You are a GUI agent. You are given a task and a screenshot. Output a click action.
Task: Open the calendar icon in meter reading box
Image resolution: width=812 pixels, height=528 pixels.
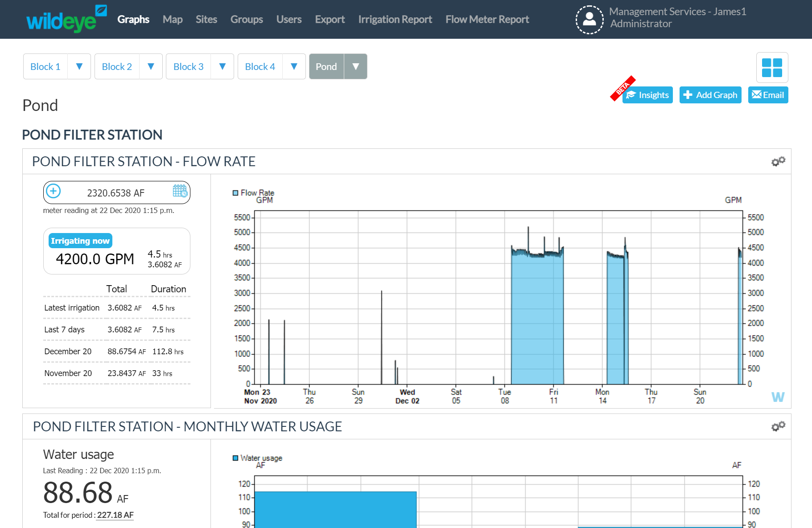180,191
